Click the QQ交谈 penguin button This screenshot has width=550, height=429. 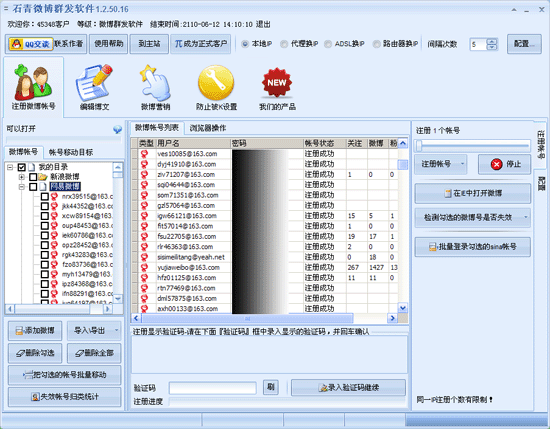click(x=31, y=44)
